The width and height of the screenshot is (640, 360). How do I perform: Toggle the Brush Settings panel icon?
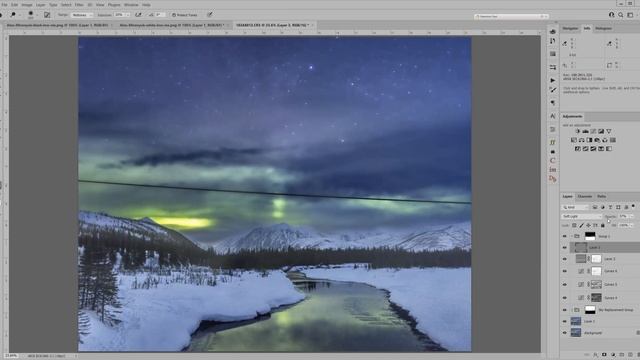tap(47, 15)
